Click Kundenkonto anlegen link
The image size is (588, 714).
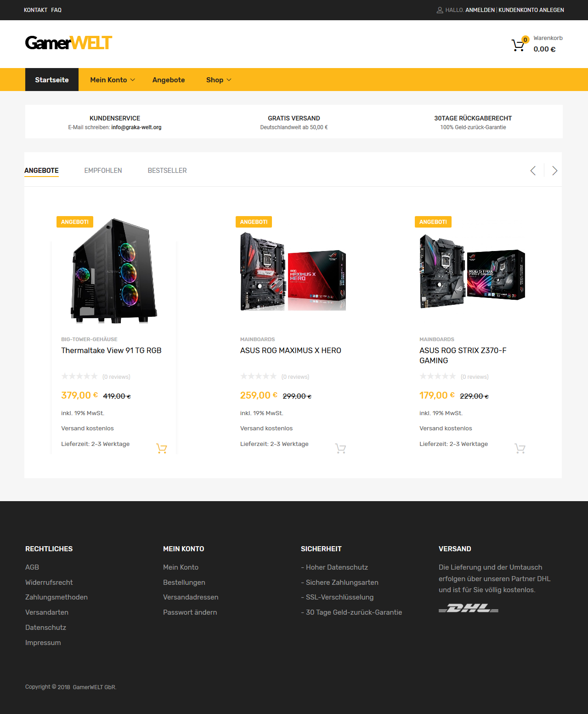[x=531, y=10]
